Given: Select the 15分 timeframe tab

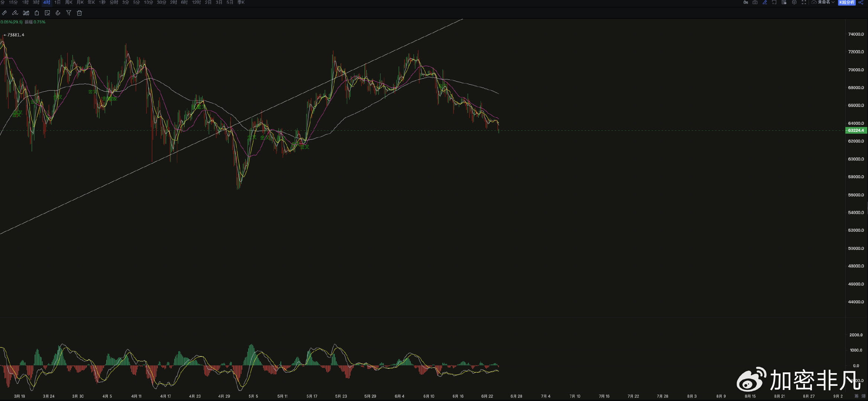Looking at the screenshot, I should [x=13, y=2].
